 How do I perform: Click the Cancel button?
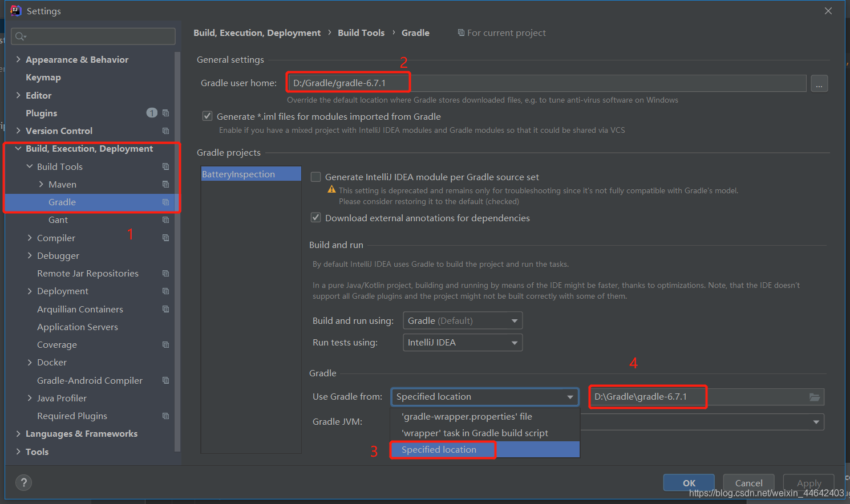pyautogui.click(x=748, y=483)
